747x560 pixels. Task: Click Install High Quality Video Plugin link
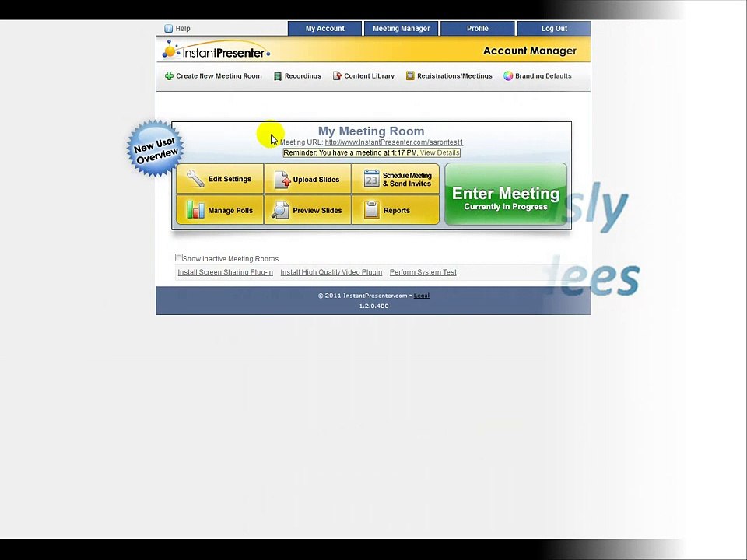click(x=331, y=272)
